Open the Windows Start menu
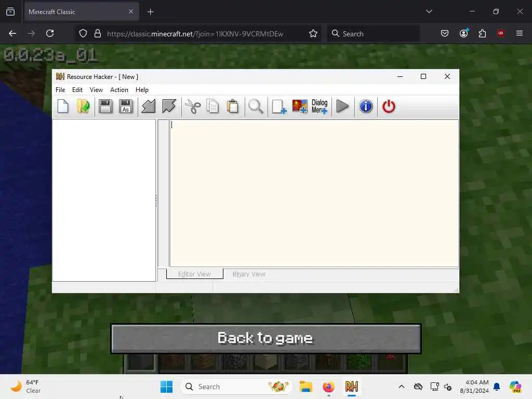 click(166, 387)
